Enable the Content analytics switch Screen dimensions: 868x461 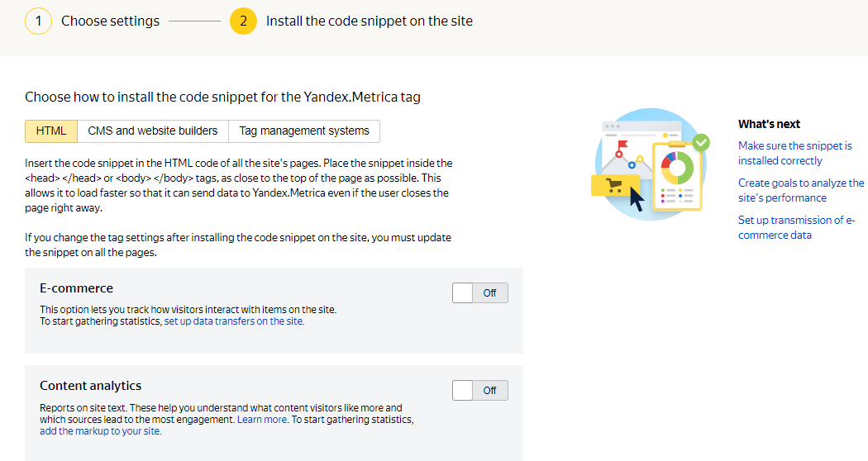point(480,390)
